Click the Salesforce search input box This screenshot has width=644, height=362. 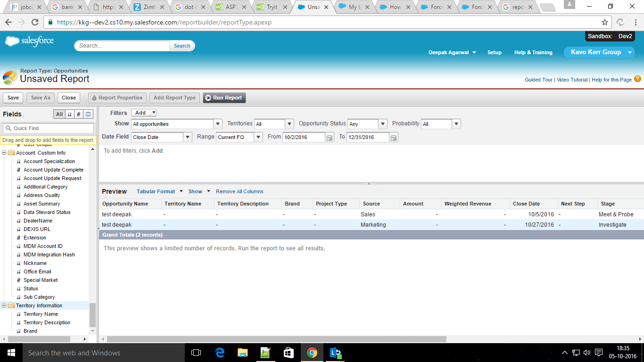[122, 46]
